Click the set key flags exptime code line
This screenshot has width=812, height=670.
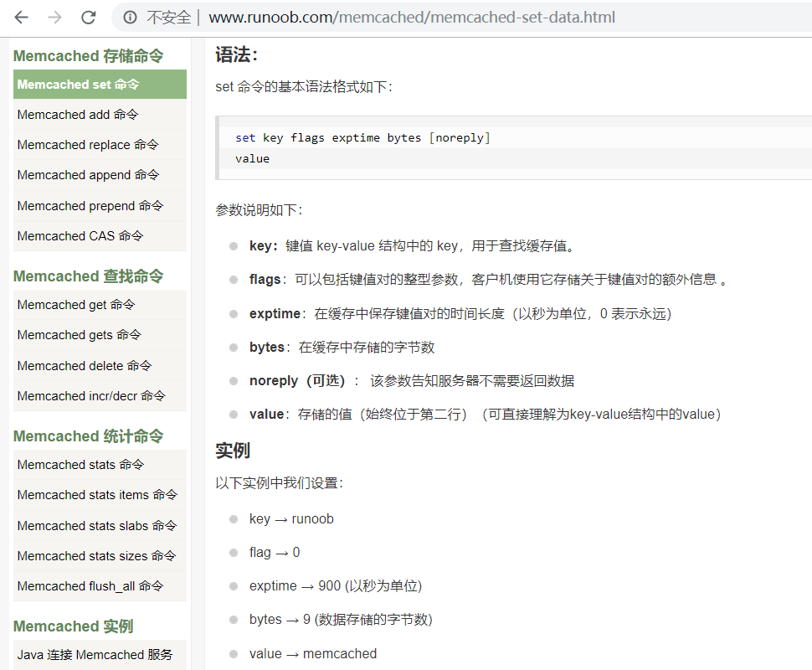point(362,138)
